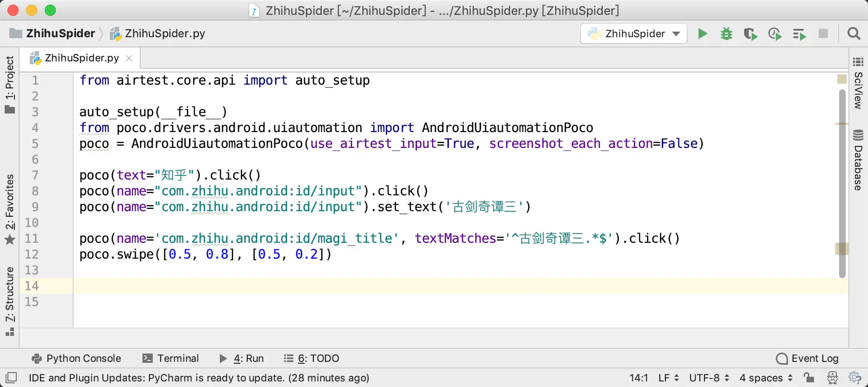The width and height of the screenshot is (868, 387).
Task: Open the Python Console tab
Action: [76, 358]
